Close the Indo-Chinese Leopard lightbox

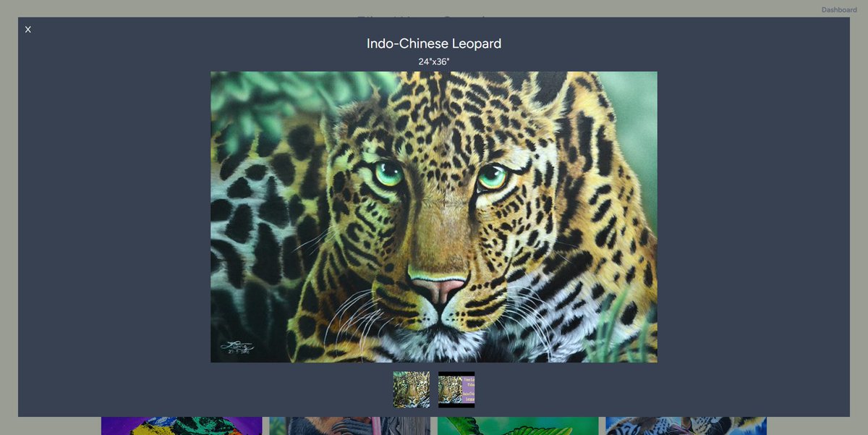click(x=28, y=30)
